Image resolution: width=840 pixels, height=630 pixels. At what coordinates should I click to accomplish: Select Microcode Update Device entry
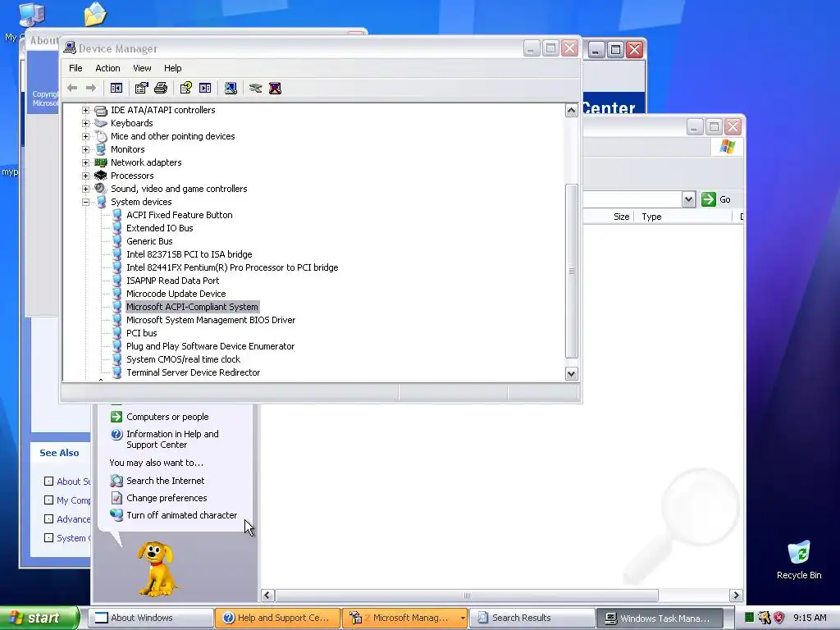[x=176, y=294]
